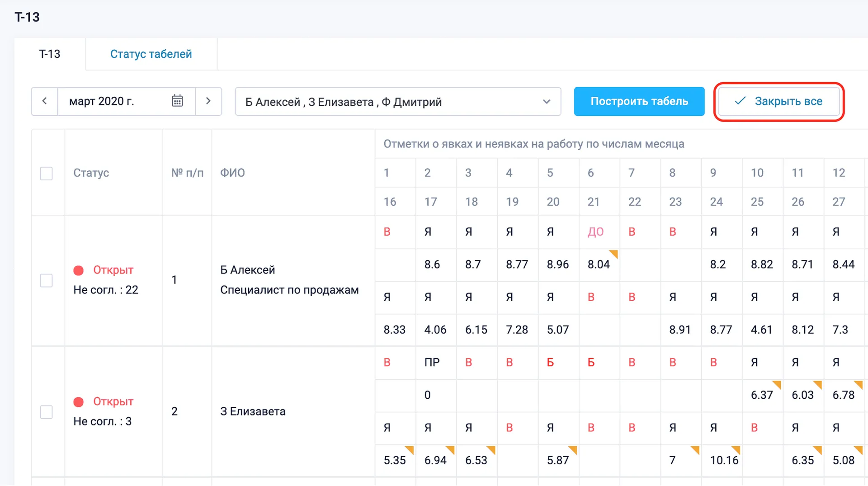The width and height of the screenshot is (868, 486).
Task: Check the row checkbox for Б Алексей
Action: (47, 280)
